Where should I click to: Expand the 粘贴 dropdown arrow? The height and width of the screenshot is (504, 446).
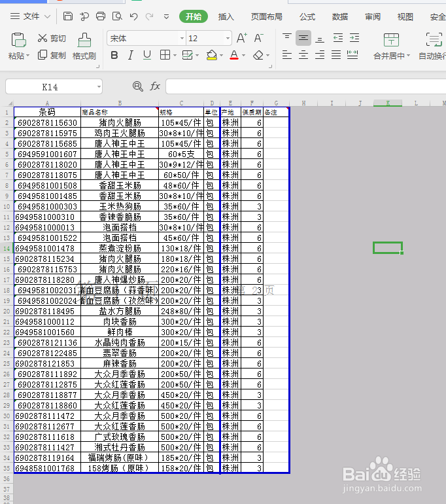coord(28,56)
